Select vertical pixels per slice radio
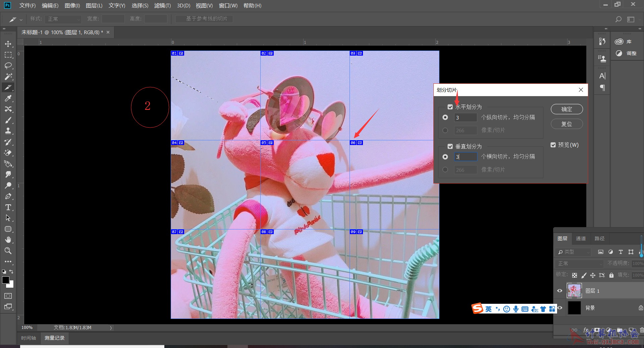644x348 pixels. tap(445, 170)
